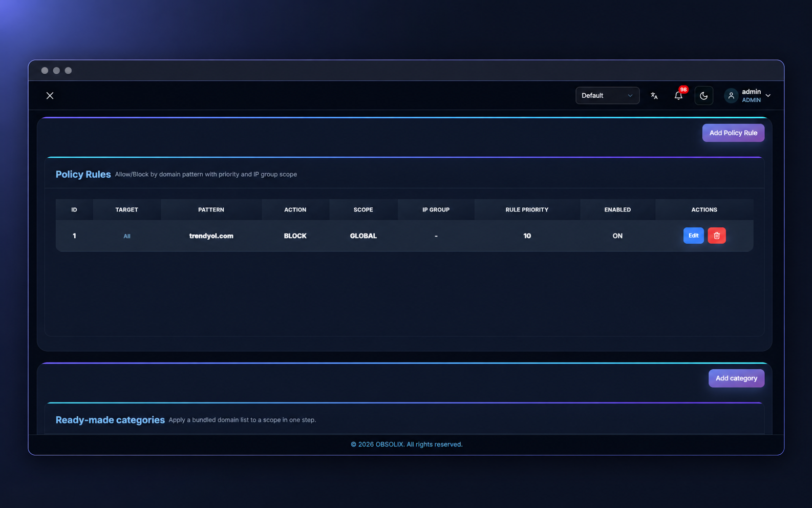Delete the trendyol.com rule via trash icon
812x508 pixels.
coord(717,236)
